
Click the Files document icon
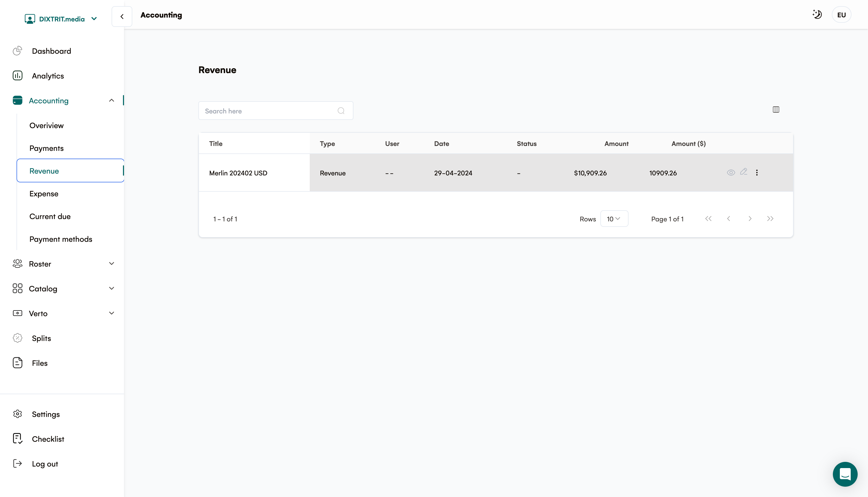(17, 363)
